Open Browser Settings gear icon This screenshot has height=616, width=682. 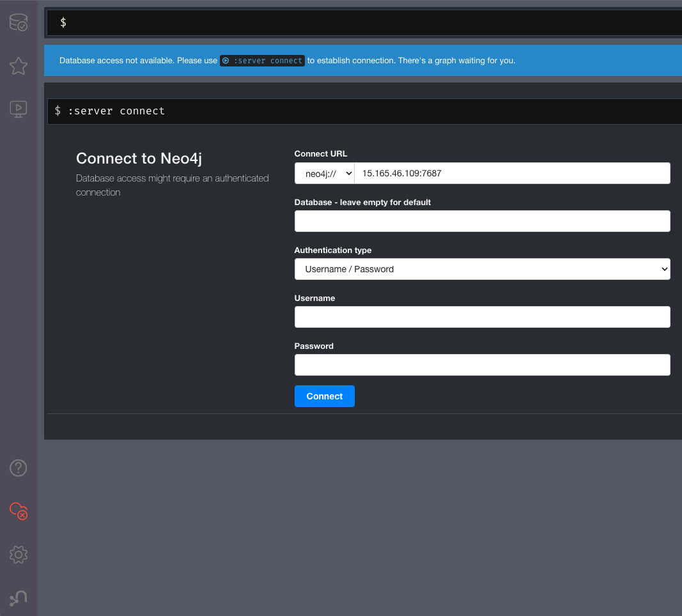pyautogui.click(x=19, y=555)
